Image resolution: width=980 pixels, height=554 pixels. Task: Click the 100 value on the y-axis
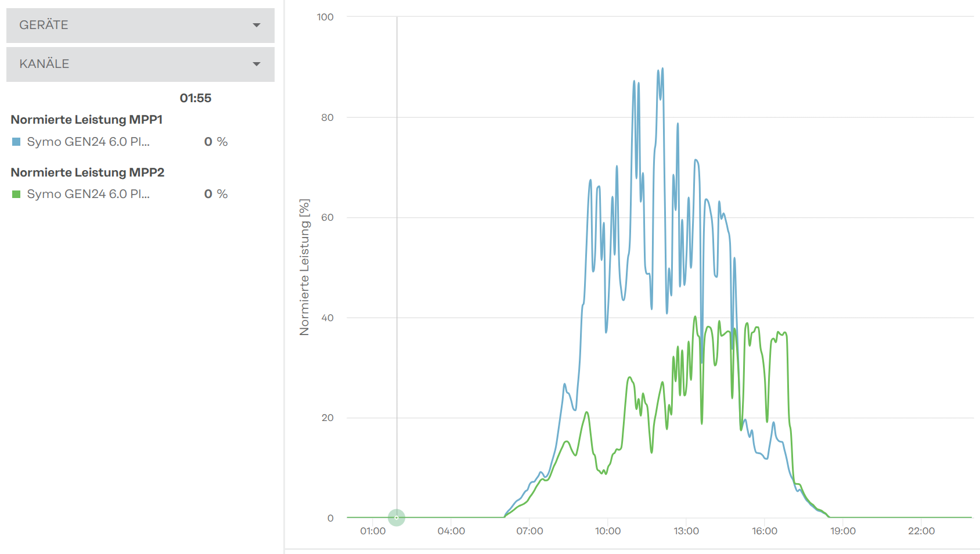click(x=325, y=17)
